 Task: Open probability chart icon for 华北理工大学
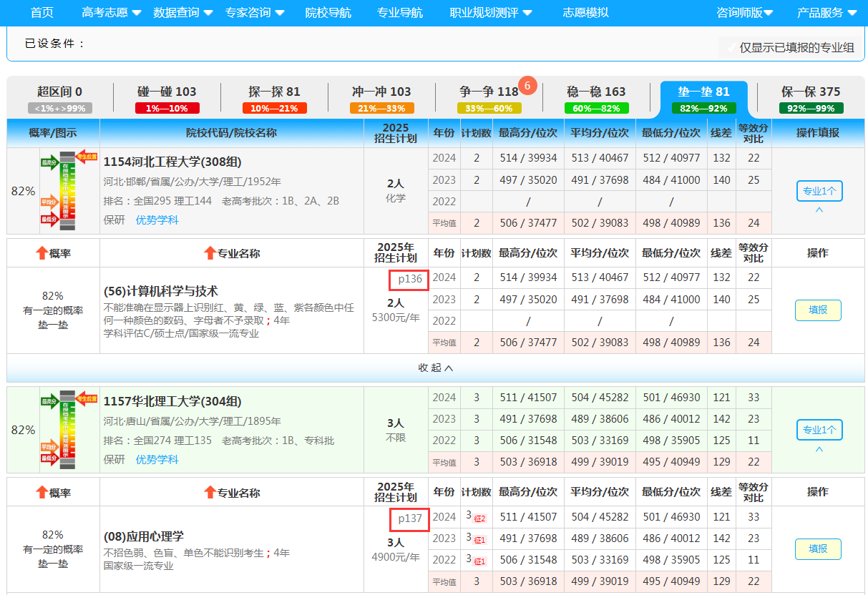tap(67, 430)
